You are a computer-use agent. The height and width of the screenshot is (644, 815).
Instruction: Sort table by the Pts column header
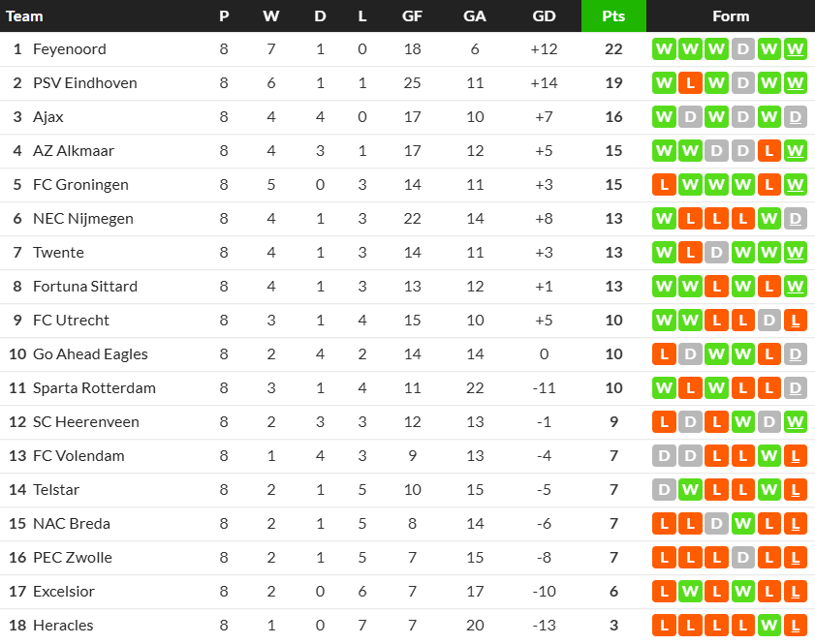pos(613,16)
